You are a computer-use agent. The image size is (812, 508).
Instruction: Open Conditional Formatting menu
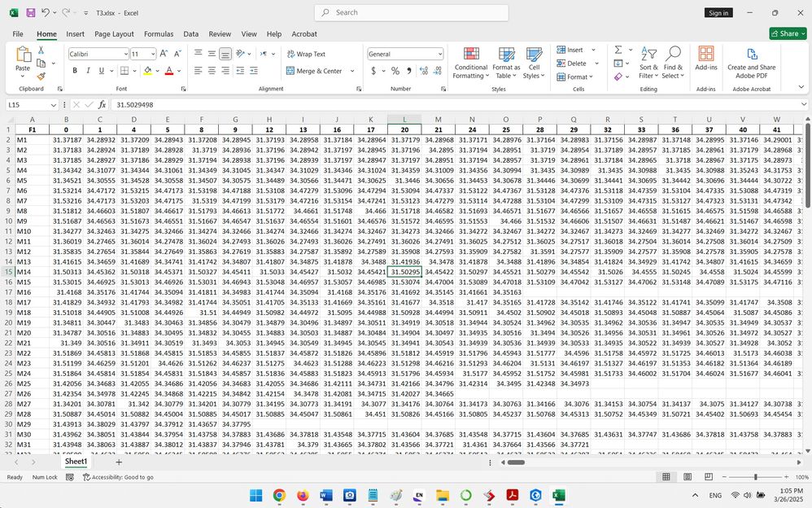coord(471,63)
